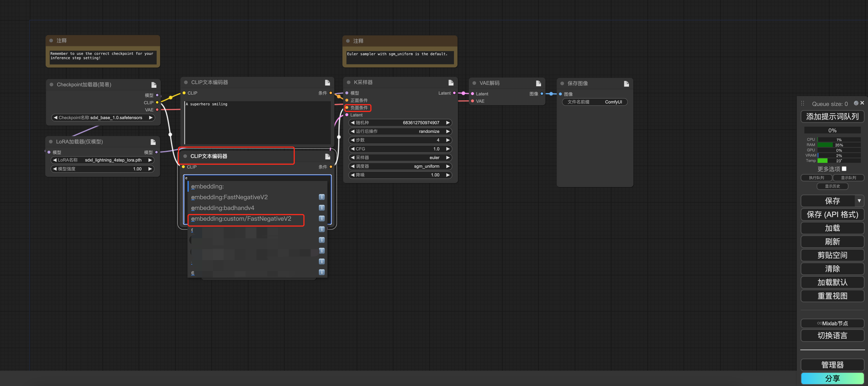Viewport: 868px width, 386px height.
Task: Click the 加载 button
Action: point(832,228)
